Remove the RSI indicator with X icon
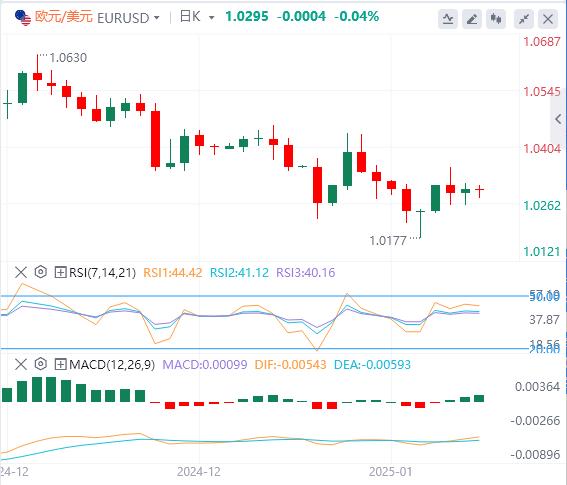This screenshot has height=485, width=567. (x=21, y=272)
